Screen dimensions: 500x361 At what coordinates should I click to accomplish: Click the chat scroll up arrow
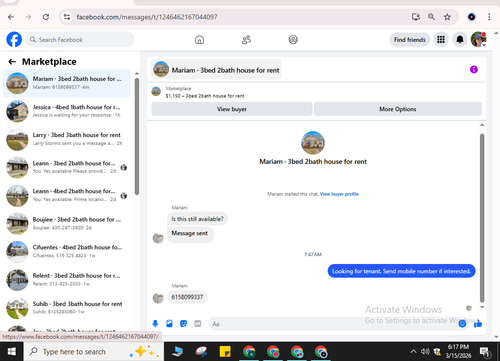(x=482, y=125)
